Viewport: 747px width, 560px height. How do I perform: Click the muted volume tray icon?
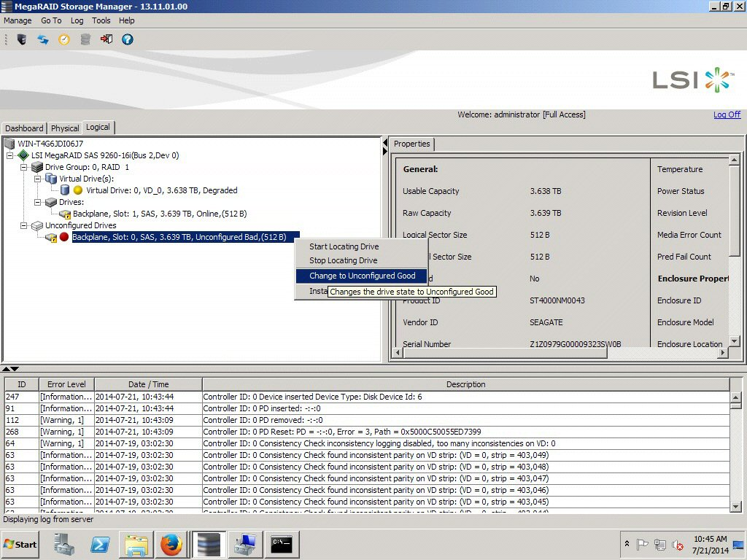tap(678, 544)
